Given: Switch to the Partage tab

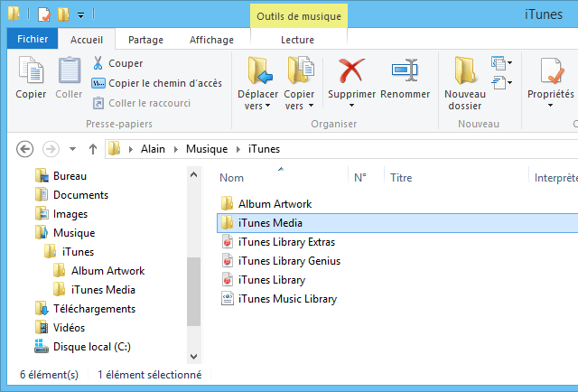Looking at the screenshot, I should coord(145,40).
